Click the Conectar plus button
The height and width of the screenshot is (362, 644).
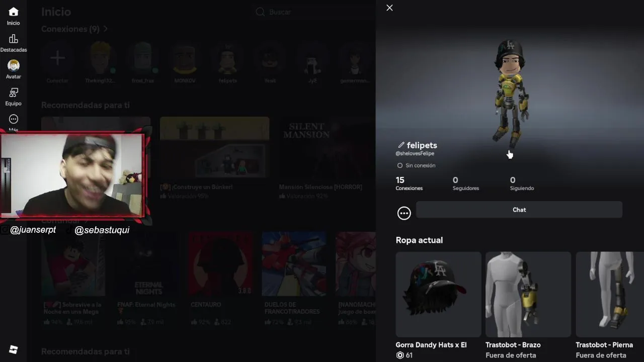57,58
